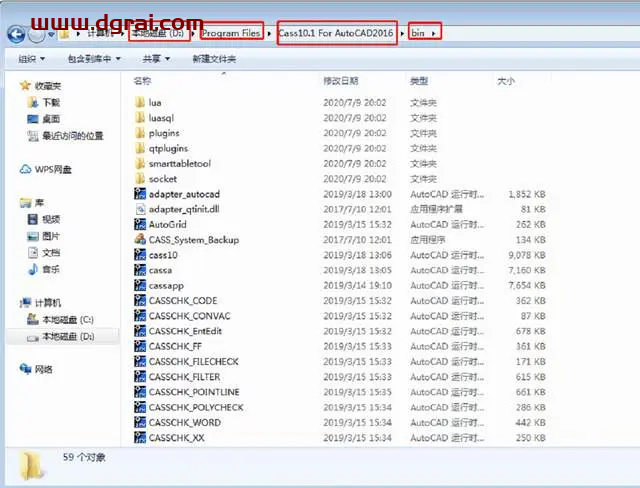The width and height of the screenshot is (640, 488).
Task: Click the socket folder icon
Action: (x=140, y=179)
